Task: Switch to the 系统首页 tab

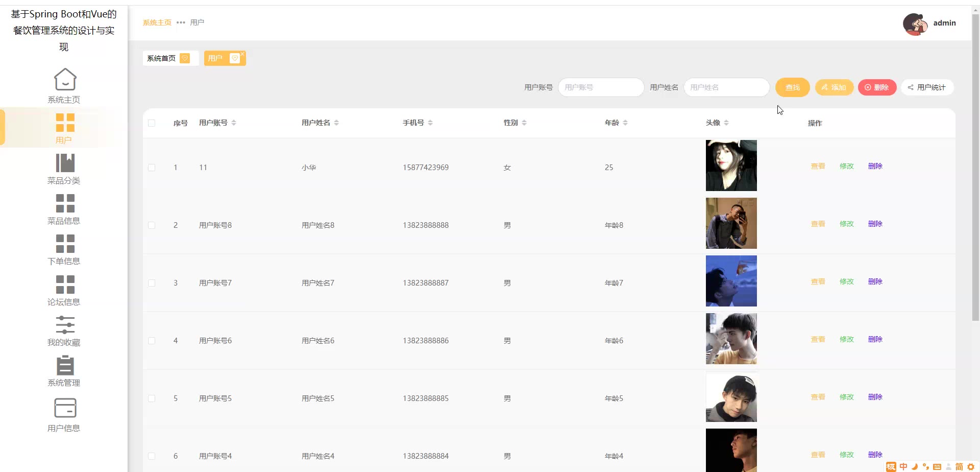Action: pyautogui.click(x=170, y=58)
